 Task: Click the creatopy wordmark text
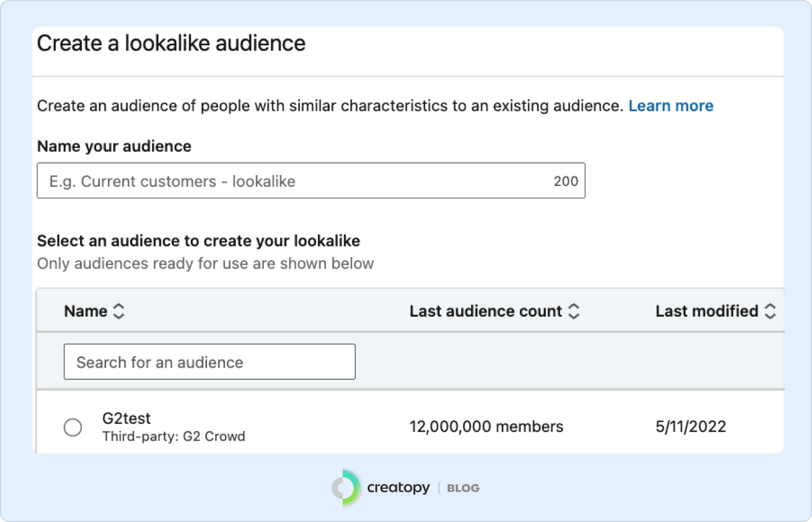point(398,488)
